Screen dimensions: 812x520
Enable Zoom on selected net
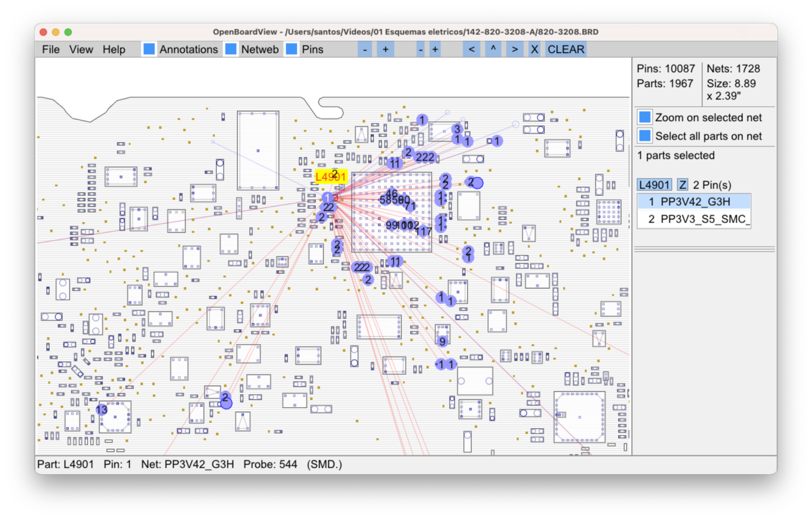point(645,117)
